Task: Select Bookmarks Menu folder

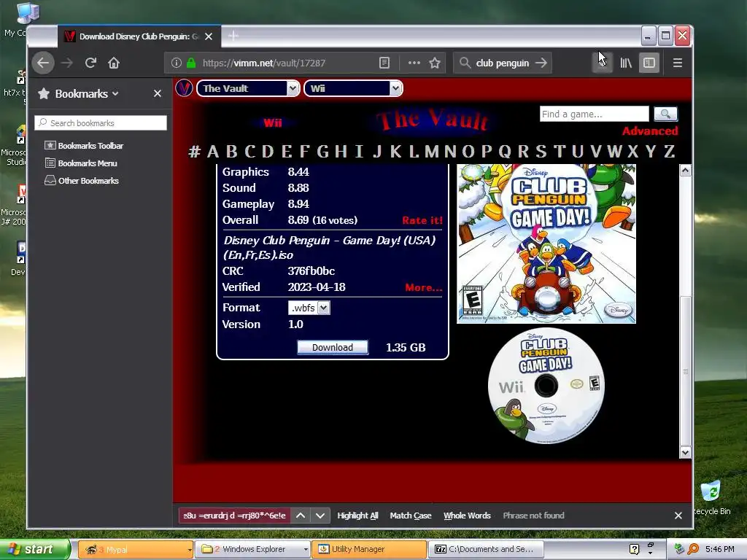Action: pyautogui.click(x=81, y=163)
